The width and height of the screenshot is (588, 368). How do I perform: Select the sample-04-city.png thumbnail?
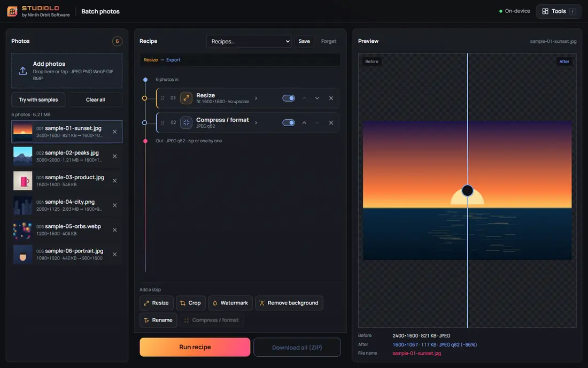point(23,205)
